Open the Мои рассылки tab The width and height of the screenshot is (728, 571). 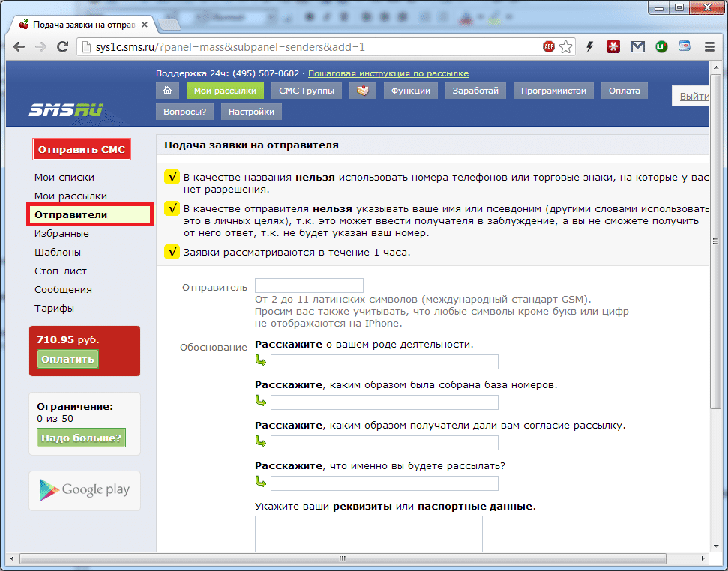225,91
